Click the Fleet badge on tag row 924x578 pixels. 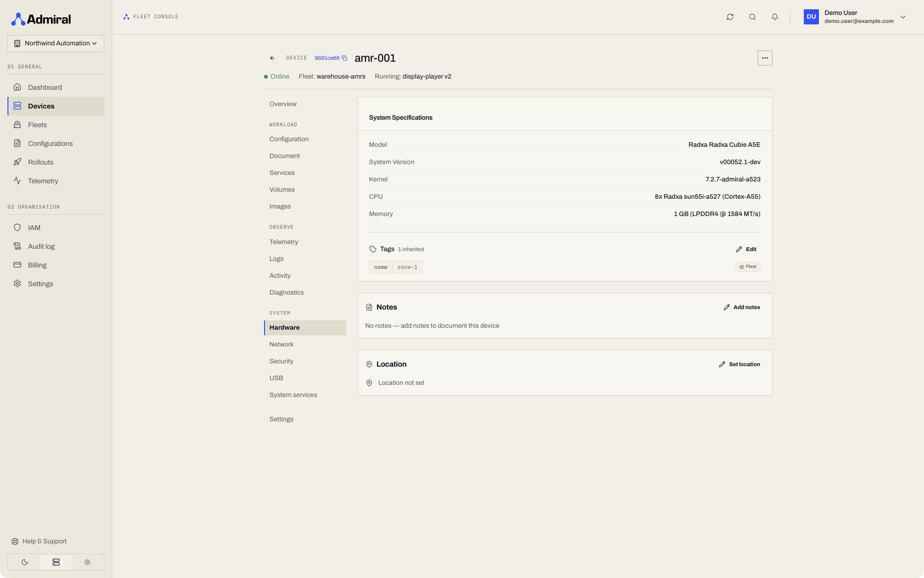[x=748, y=267]
